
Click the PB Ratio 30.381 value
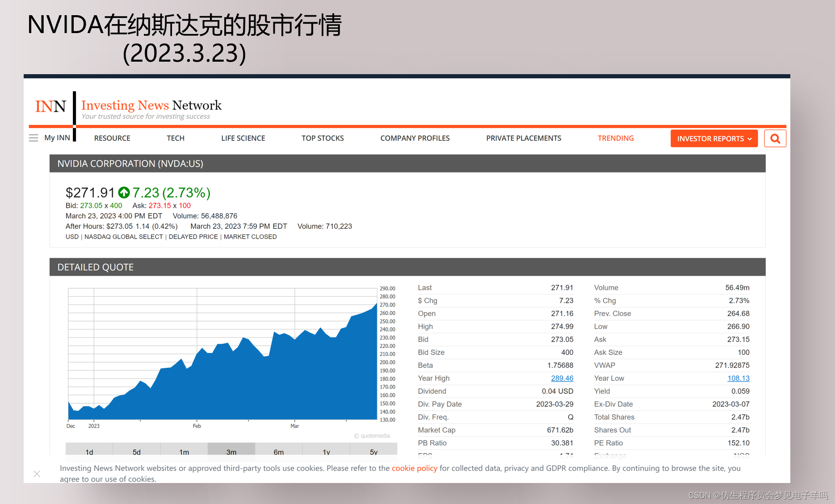[x=562, y=443]
